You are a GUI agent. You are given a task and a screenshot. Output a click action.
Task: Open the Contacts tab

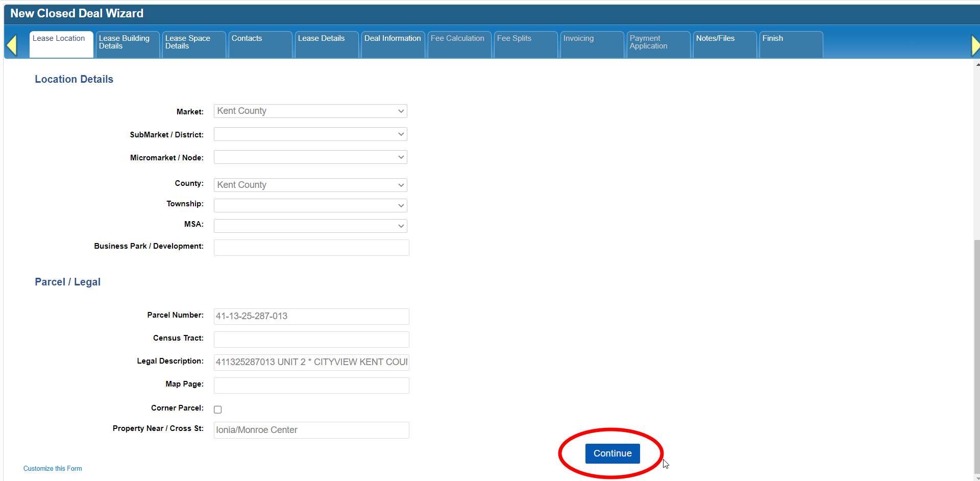point(260,43)
